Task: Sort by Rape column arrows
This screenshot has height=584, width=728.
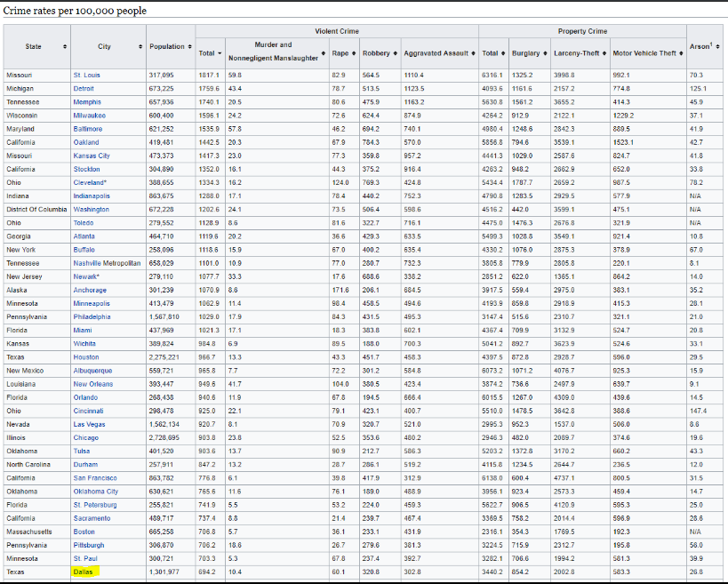Action: point(354,53)
